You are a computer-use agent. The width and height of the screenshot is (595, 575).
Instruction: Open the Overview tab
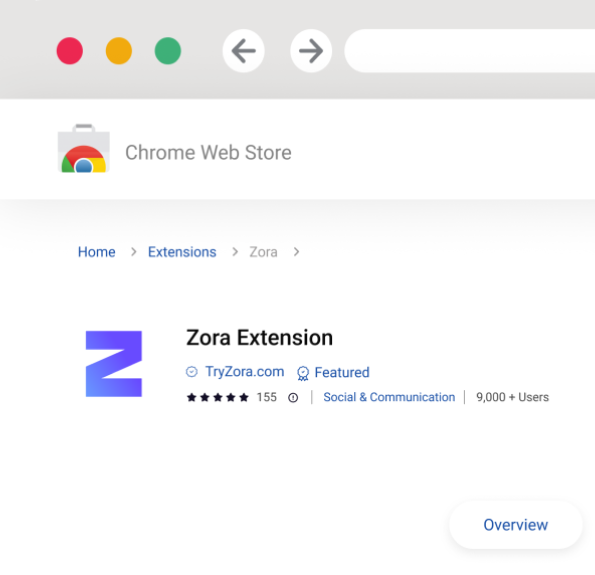point(516,525)
